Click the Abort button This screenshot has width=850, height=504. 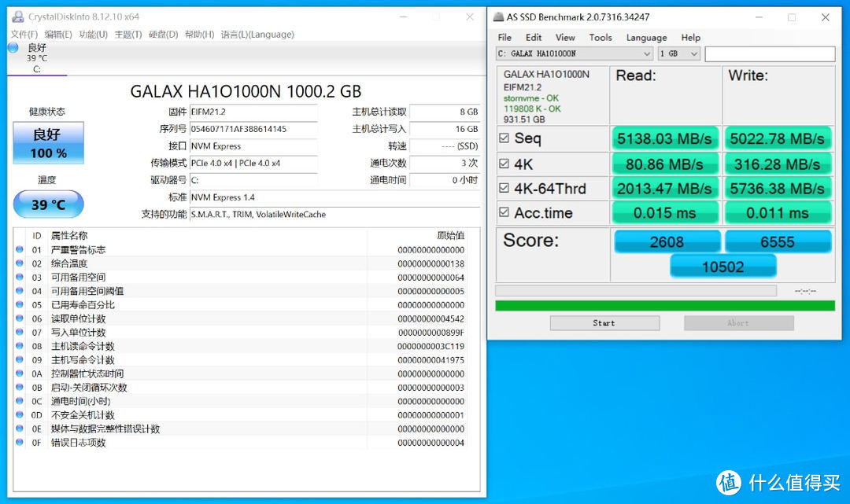(x=738, y=322)
